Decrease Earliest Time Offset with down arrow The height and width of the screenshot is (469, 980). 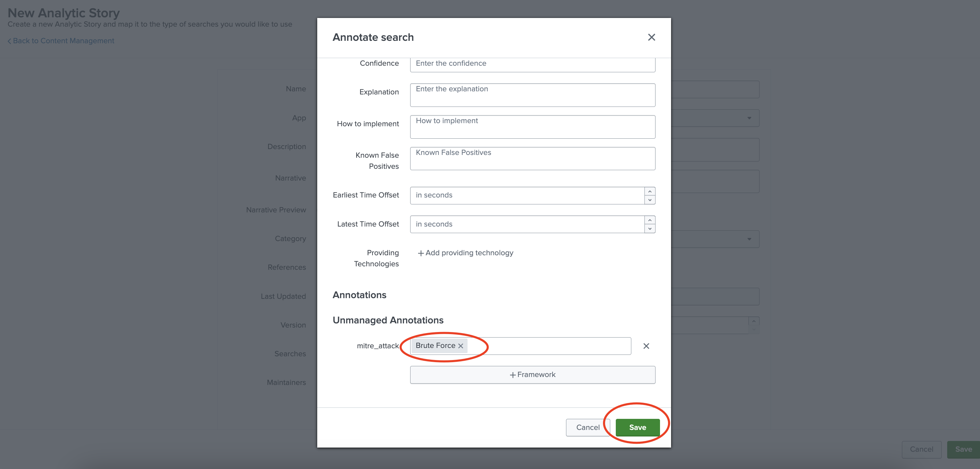pyautogui.click(x=650, y=200)
